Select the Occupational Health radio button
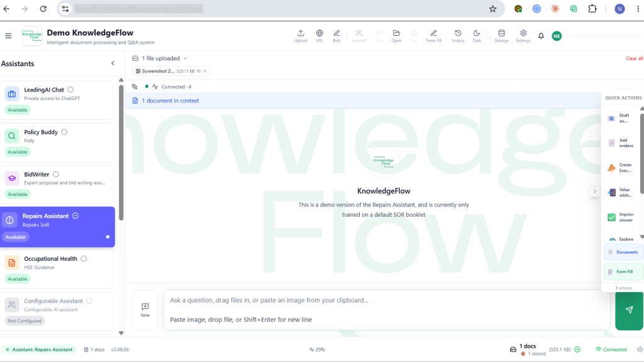Screen dimensions: 644x362 click(84, 258)
